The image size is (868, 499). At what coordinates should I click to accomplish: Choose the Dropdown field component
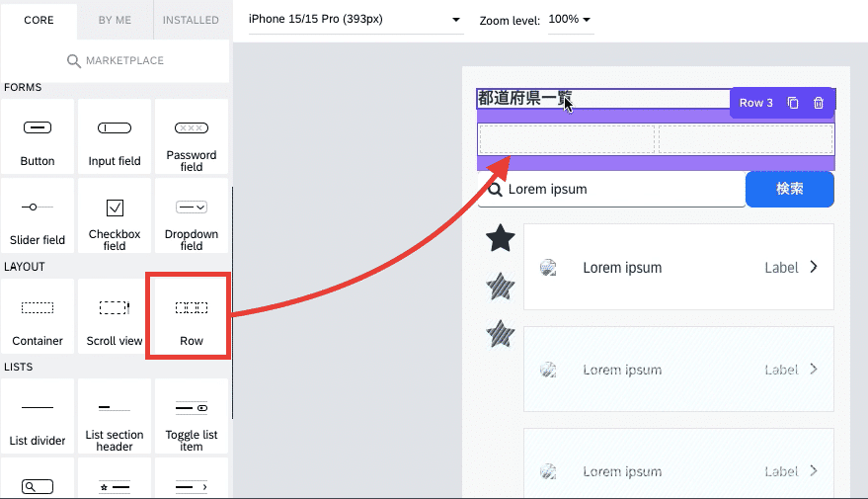[x=191, y=215]
